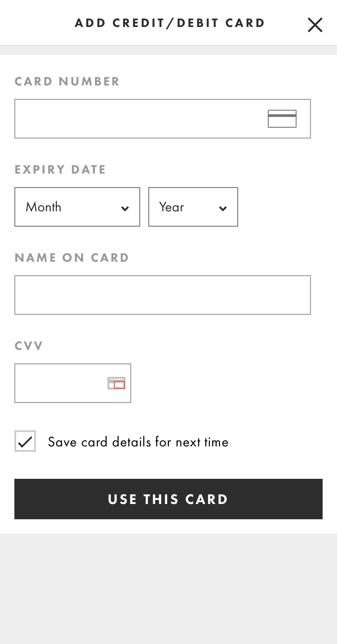
Task: Click the gray area below USE THIS CARD
Action: pyautogui.click(x=168, y=585)
